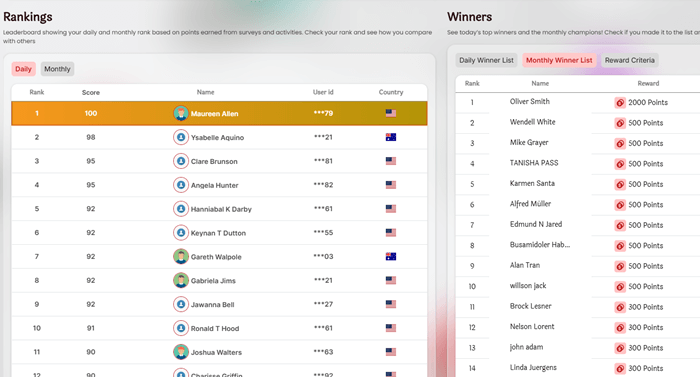Click the score 91 in rank 10 row
The height and width of the screenshot is (377, 700).
(91, 328)
